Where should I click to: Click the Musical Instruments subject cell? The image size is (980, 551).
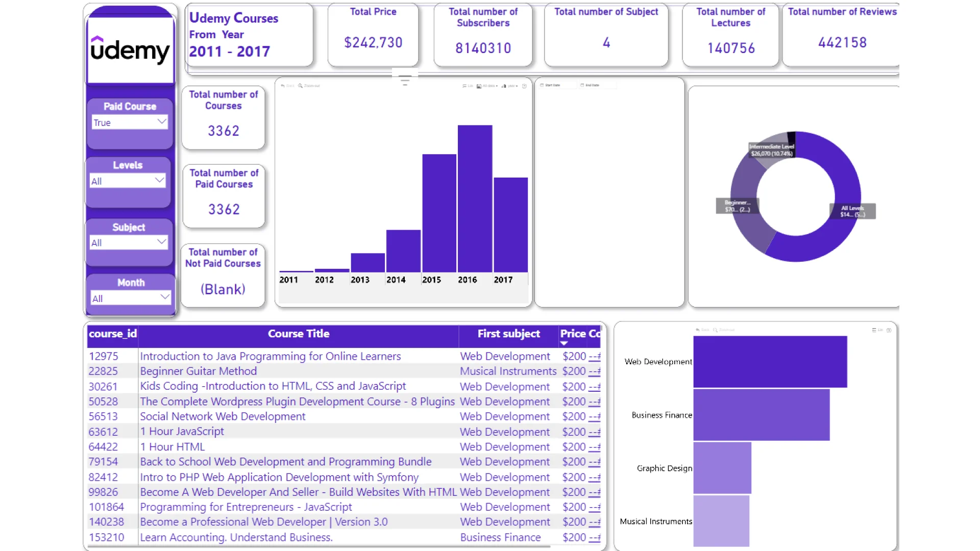click(x=508, y=371)
